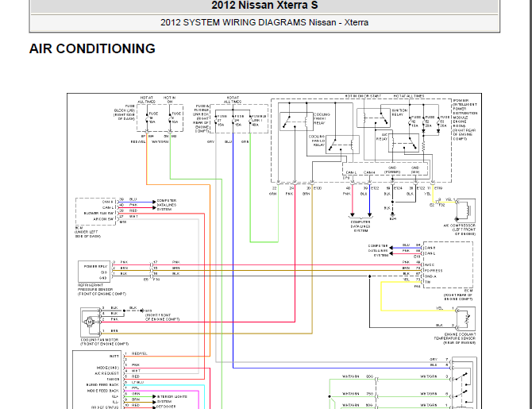Viewport: 532px width, 409px height.
Task: Click the "A/C COMPRESSOR" label
Action: 460,226
